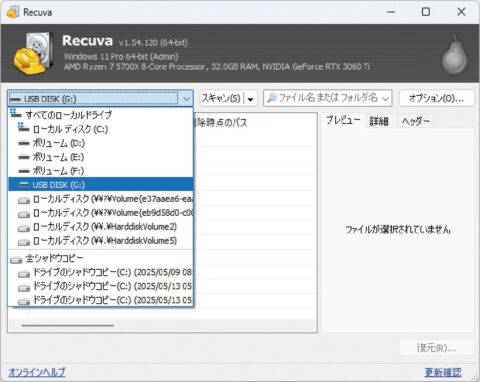Switch to the プレビュー tab
The width and height of the screenshot is (480, 382).
343,120
